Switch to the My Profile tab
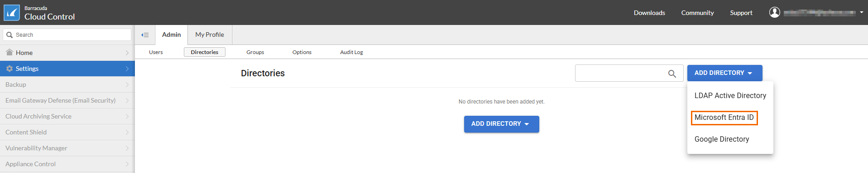This screenshot has width=868, height=173. (x=210, y=35)
